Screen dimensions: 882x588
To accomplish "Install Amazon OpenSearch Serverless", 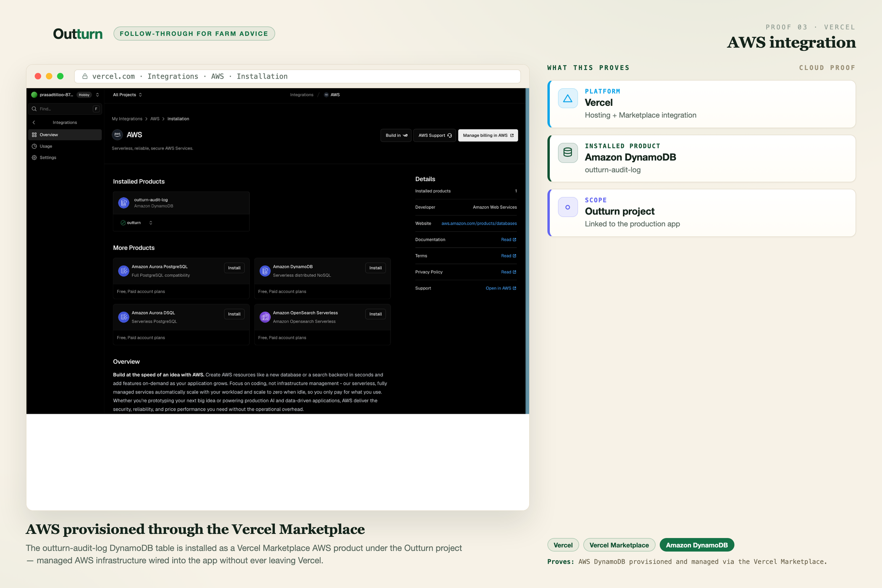I will 375,314.
